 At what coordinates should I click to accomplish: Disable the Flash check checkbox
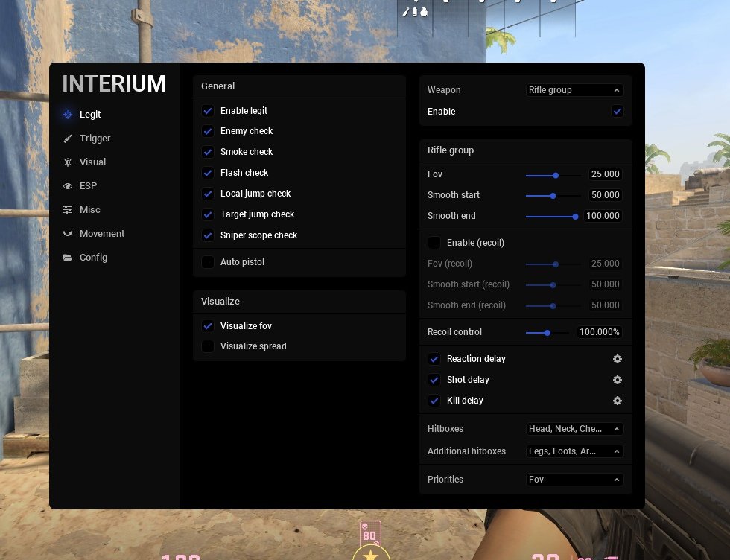(208, 173)
